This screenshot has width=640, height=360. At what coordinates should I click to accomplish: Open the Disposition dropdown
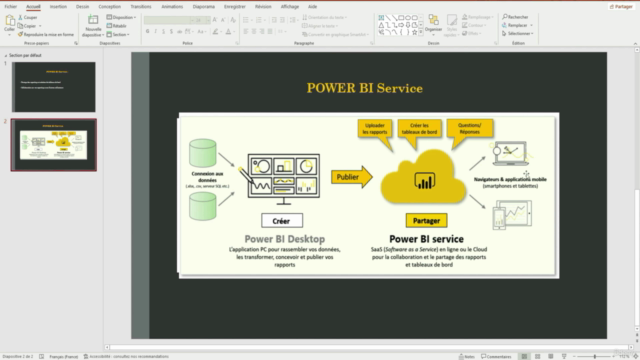[x=121, y=17]
